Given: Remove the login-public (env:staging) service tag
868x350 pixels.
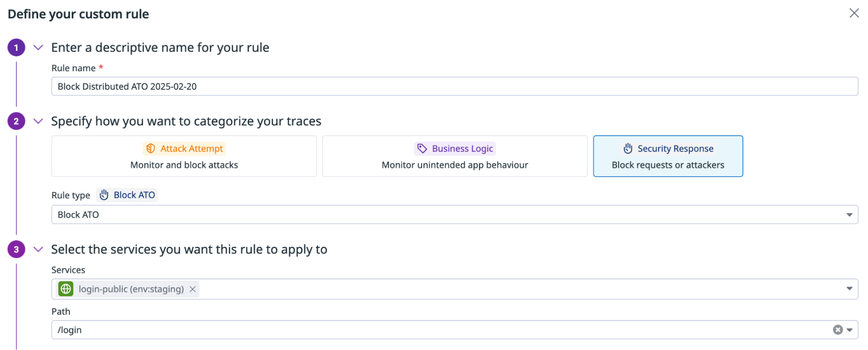Looking at the screenshot, I should click(193, 289).
